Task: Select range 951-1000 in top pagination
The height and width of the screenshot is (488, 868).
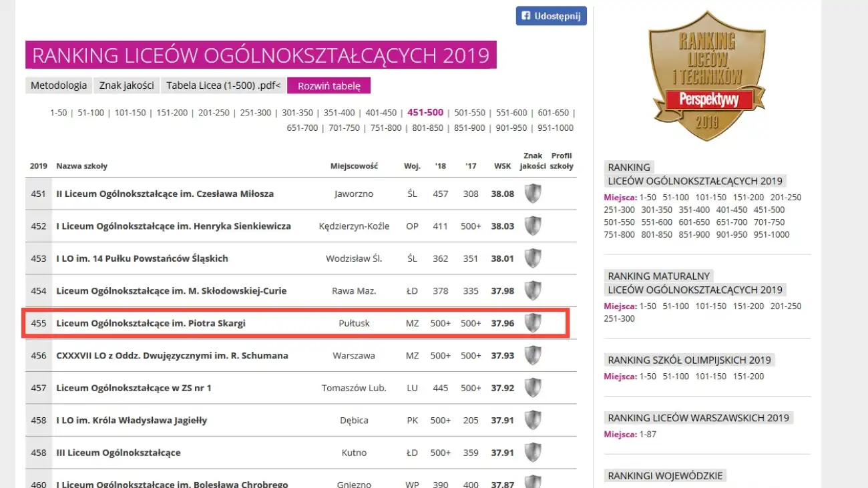Action: pyautogui.click(x=555, y=128)
